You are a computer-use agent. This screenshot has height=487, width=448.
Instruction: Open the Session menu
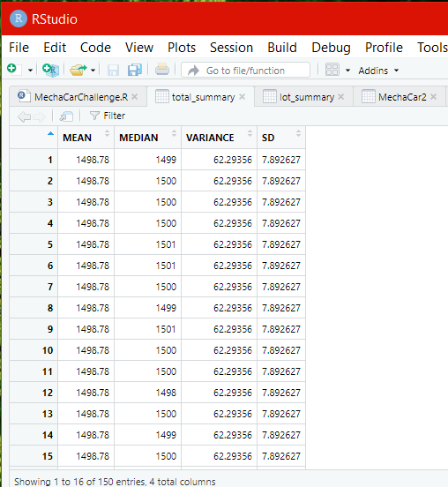click(x=231, y=48)
